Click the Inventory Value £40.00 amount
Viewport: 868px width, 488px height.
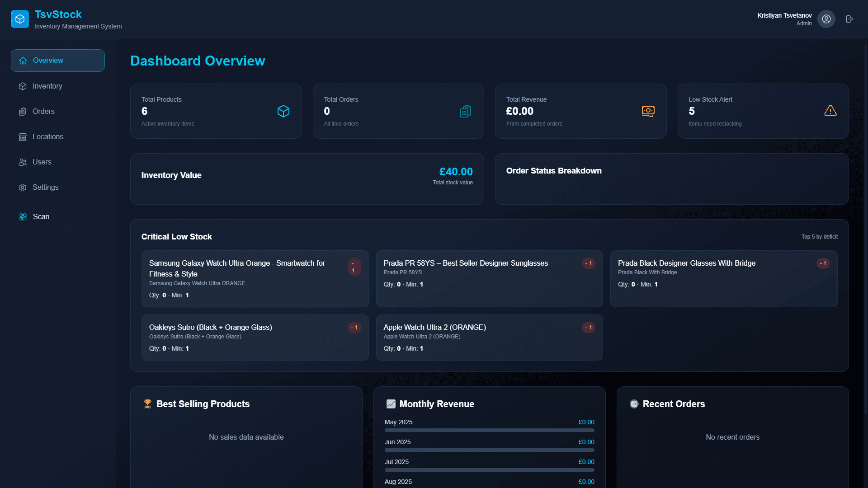[x=456, y=172]
